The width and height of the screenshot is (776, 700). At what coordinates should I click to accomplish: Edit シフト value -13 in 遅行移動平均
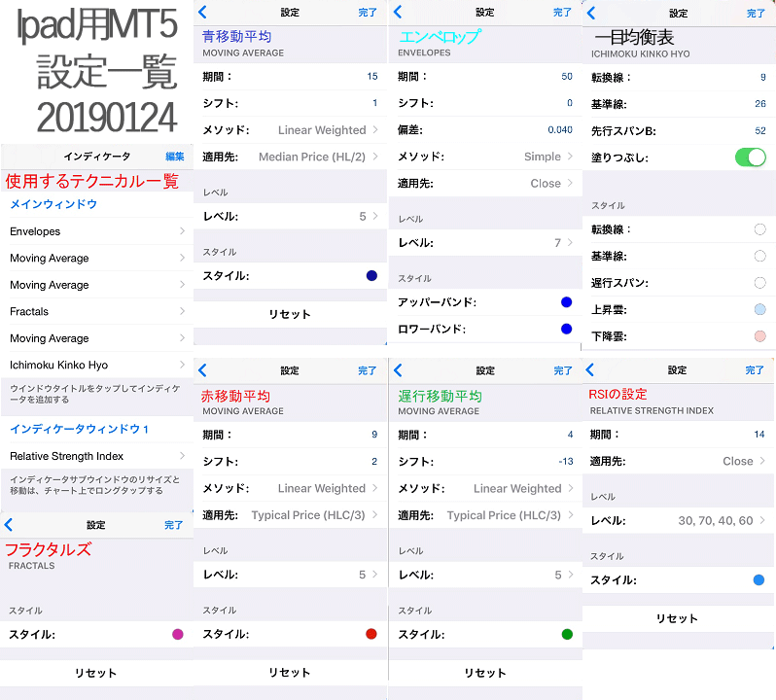pyautogui.click(x=566, y=461)
